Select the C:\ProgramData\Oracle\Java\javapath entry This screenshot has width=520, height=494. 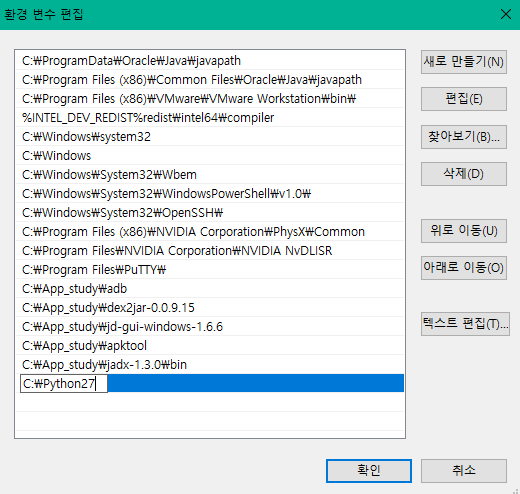click(x=210, y=61)
